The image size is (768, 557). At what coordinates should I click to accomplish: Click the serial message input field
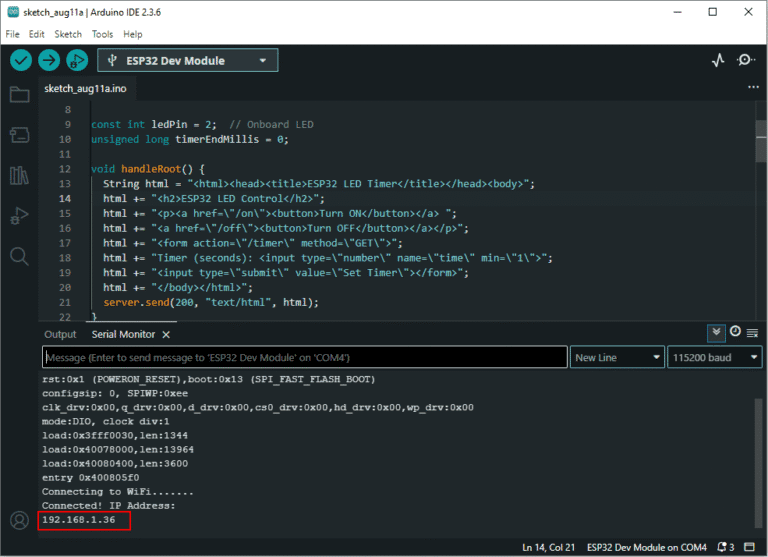coord(305,358)
